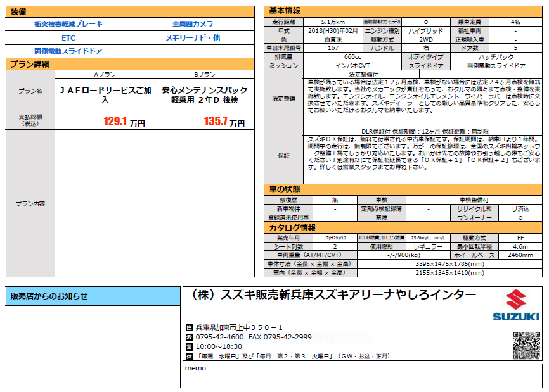This screenshot has width=549, height=392.
Task: Click the 販売店からのお知らせ blue header
Action: (x=93, y=296)
